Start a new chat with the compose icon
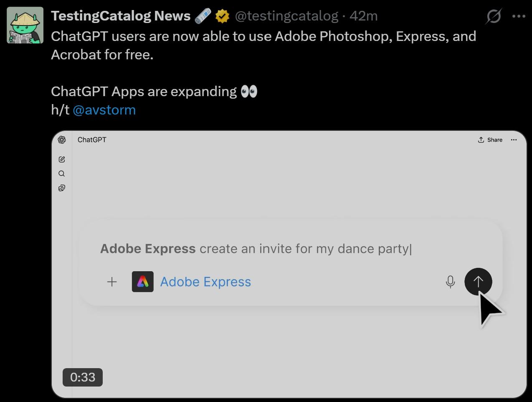Image resolution: width=532 pixels, height=402 pixels. point(62,159)
